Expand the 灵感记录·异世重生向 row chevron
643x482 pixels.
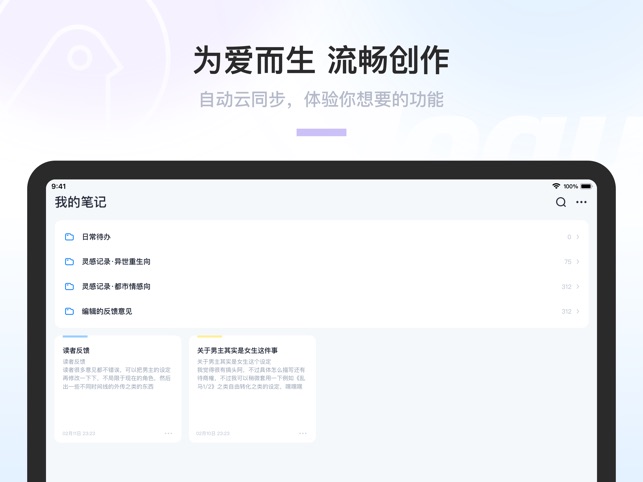[x=578, y=262]
